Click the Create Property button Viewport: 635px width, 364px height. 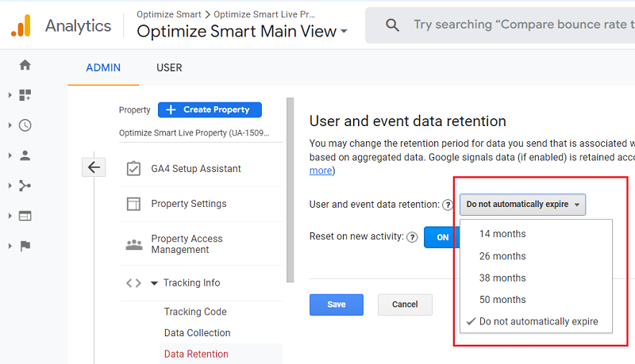click(210, 109)
